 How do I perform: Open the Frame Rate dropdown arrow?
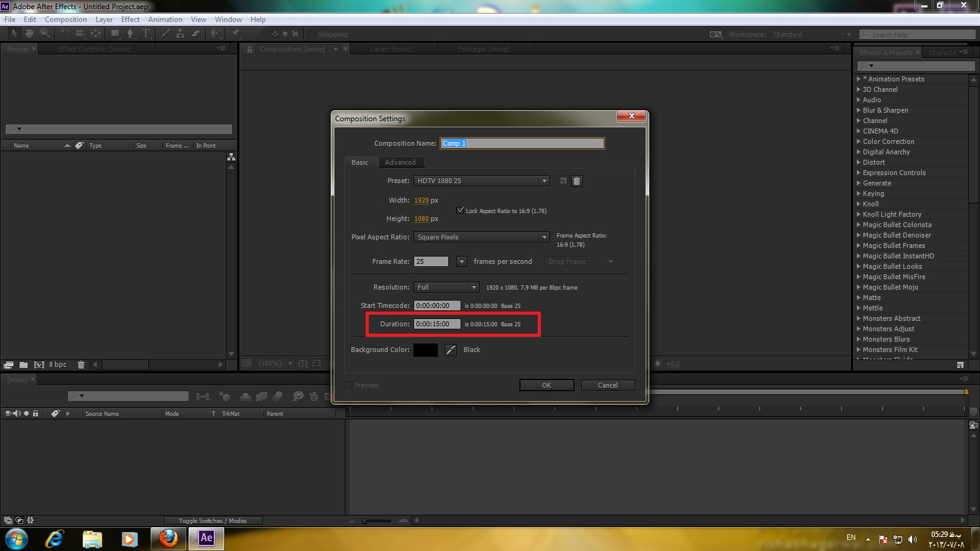coord(462,261)
